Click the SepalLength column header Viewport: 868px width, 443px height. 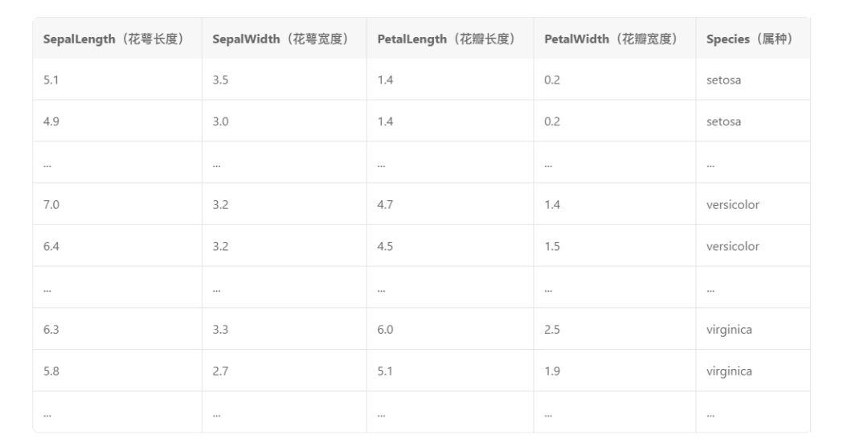(113, 39)
